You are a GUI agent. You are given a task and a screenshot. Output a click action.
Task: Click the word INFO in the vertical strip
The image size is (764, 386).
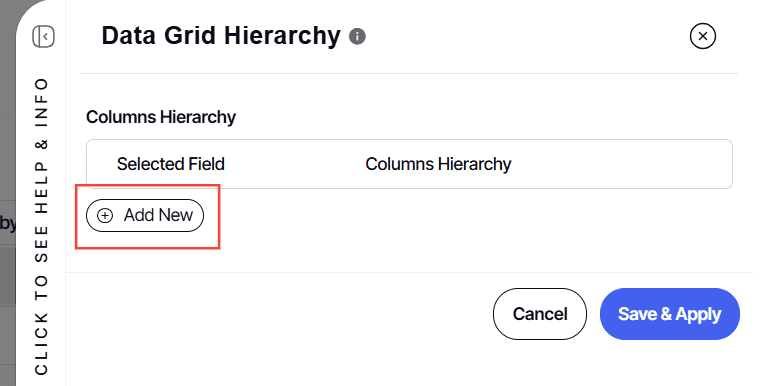click(41, 102)
